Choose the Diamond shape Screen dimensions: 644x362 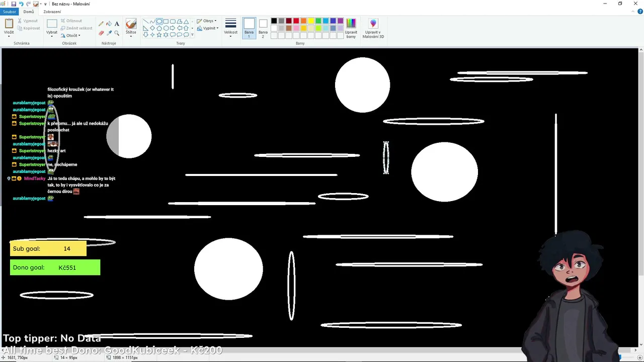[x=152, y=28]
